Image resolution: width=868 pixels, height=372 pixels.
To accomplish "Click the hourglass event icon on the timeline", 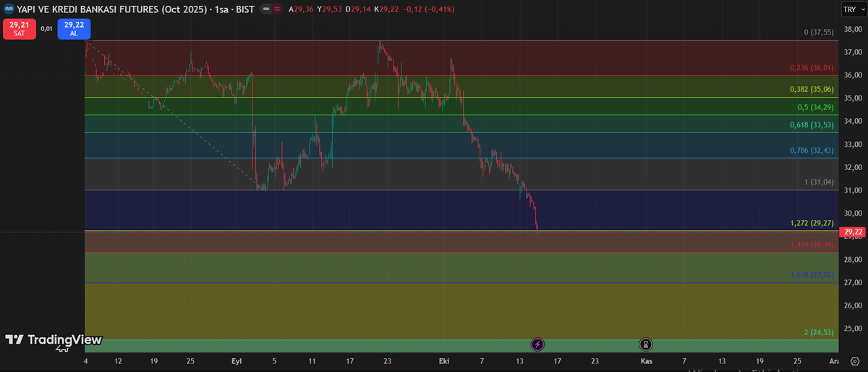I will (646, 345).
